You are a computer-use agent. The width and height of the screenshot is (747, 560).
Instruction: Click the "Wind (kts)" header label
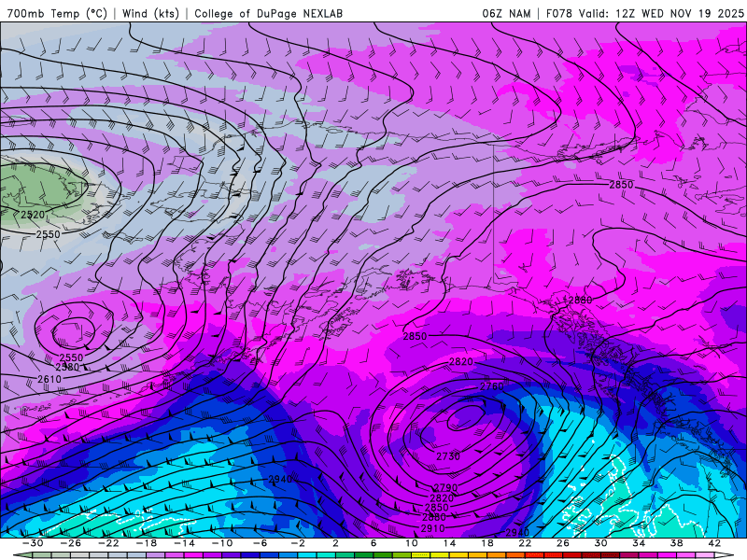point(150,13)
